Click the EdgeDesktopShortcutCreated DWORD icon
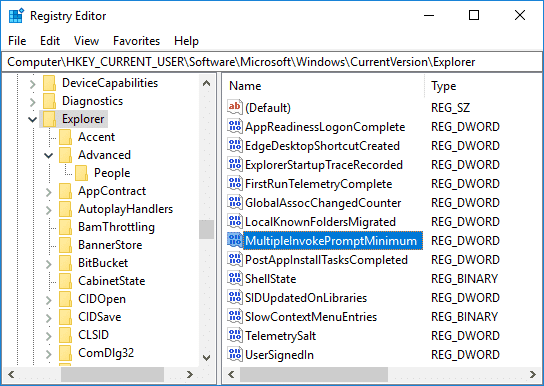 (x=235, y=145)
